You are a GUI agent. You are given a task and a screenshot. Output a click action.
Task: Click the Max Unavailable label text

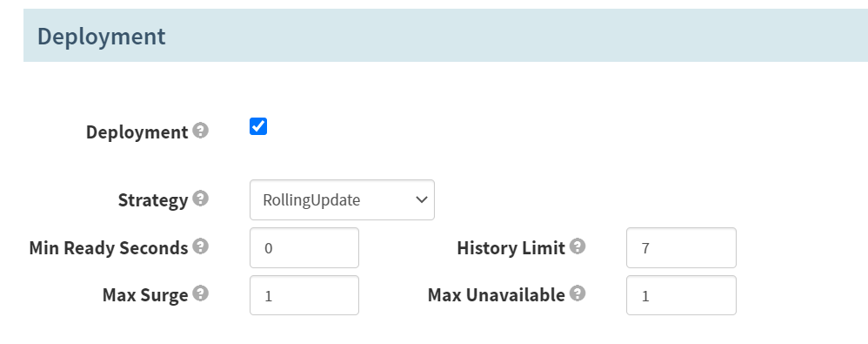click(497, 295)
